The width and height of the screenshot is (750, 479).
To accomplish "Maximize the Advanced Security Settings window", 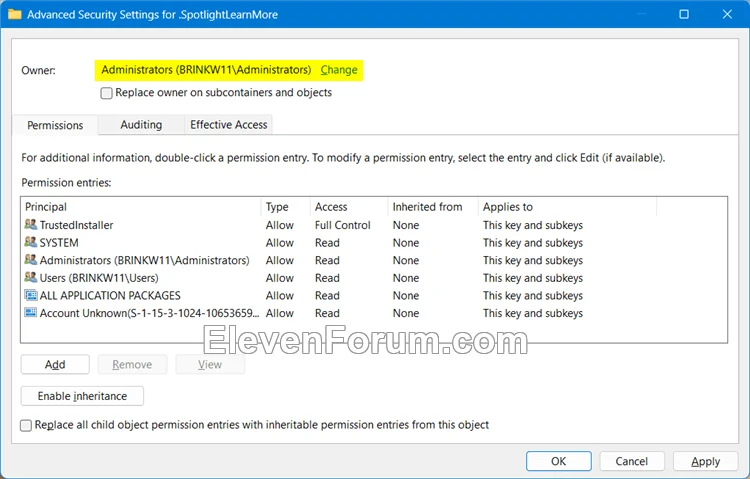I will pyautogui.click(x=684, y=14).
